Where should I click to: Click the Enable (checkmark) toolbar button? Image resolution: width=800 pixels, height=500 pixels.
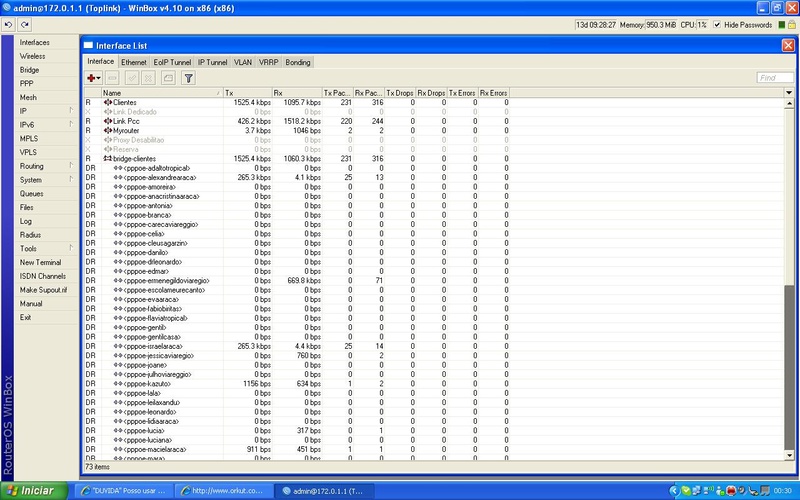pyautogui.click(x=132, y=78)
